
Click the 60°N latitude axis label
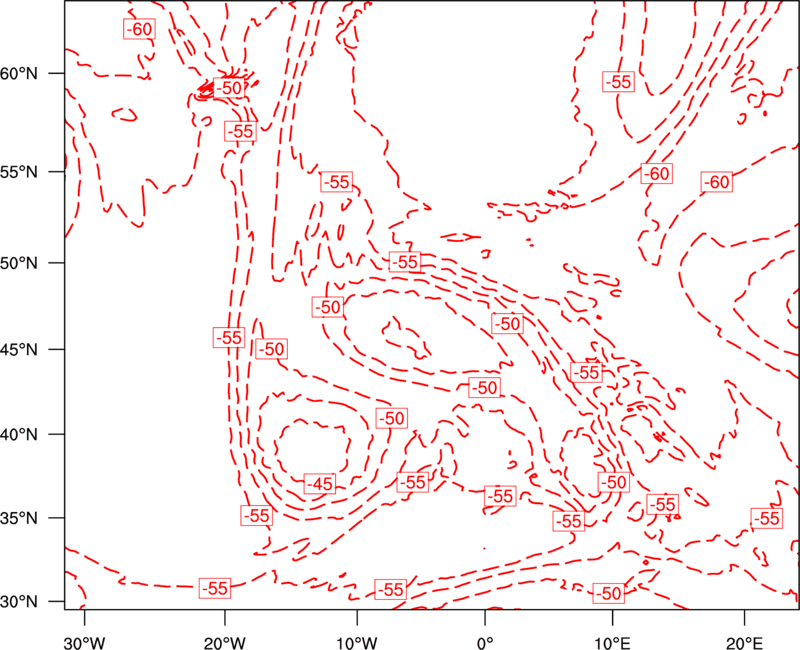(x=19, y=73)
